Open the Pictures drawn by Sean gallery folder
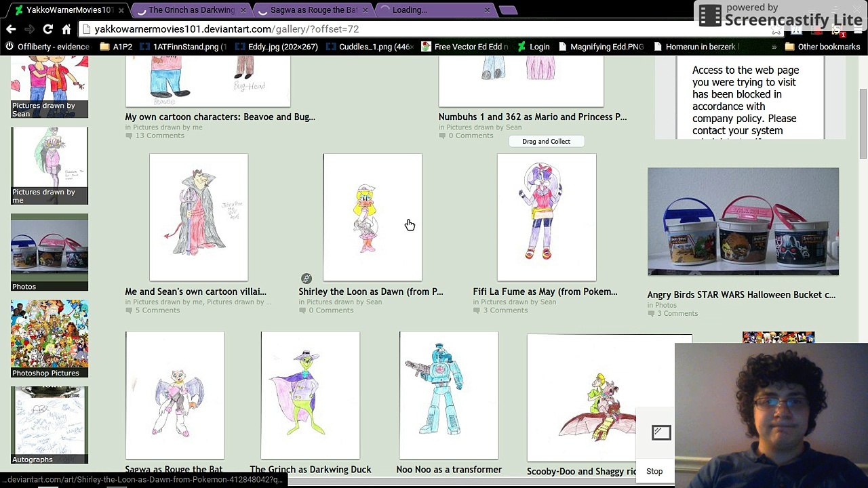Viewport: 868px width, 488px height. click(50, 87)
